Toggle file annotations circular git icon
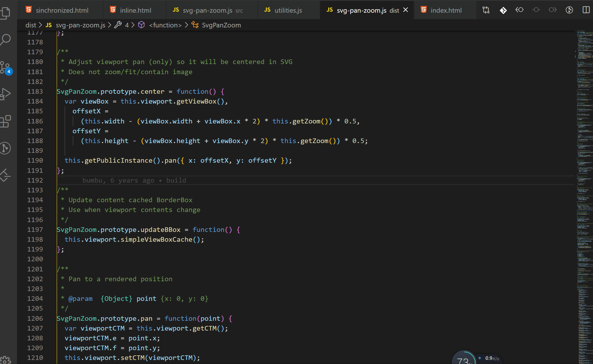593x364 pixels. (569, 10)
